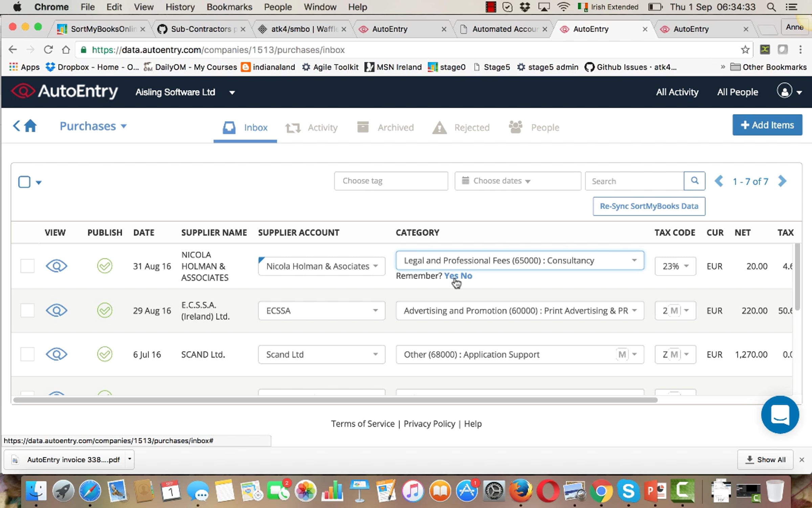Expand the Purchases dropdown

tap(93, 126)
